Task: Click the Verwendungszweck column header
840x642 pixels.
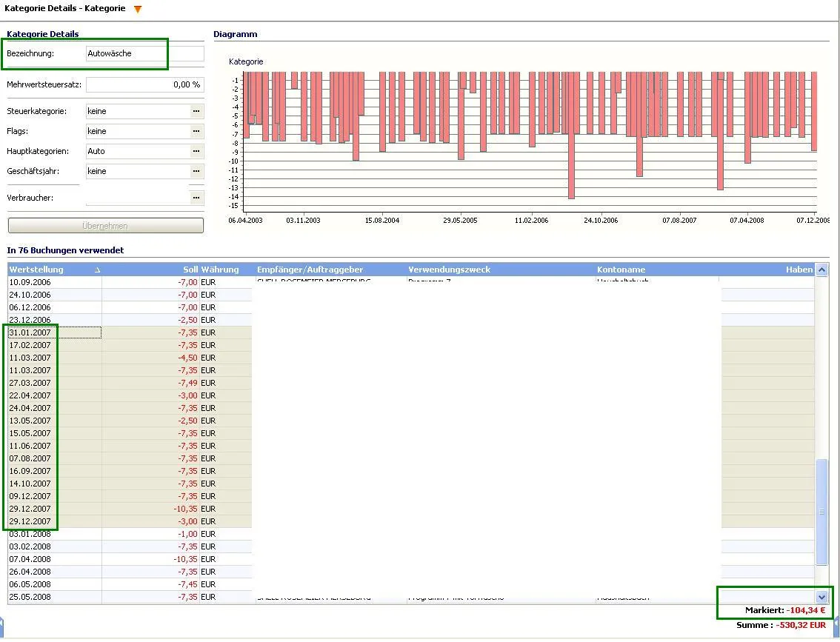Action: [449, 270]
